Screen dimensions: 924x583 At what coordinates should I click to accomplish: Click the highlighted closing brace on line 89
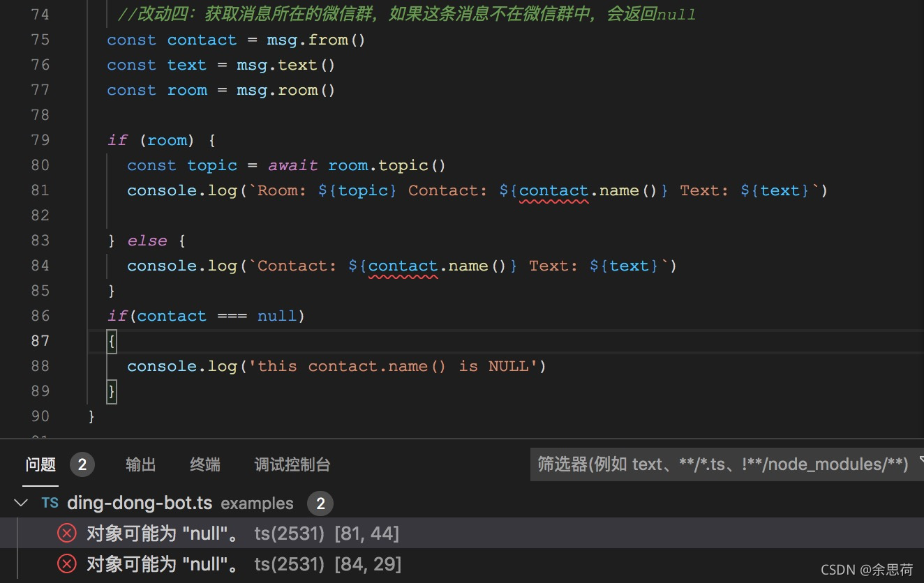pyautogui.click(x=112, y=391)
